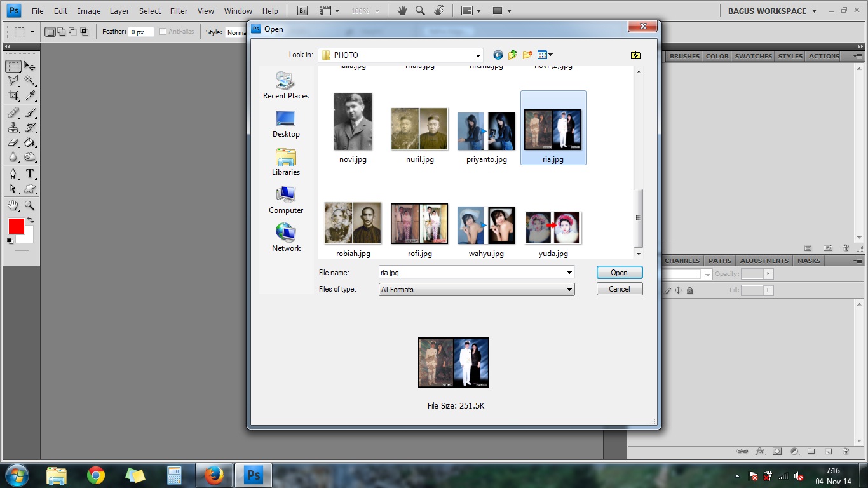Screen dimensions: 868x488
Task: Switch to the SWATCHES panel tab
Action: 754,56
